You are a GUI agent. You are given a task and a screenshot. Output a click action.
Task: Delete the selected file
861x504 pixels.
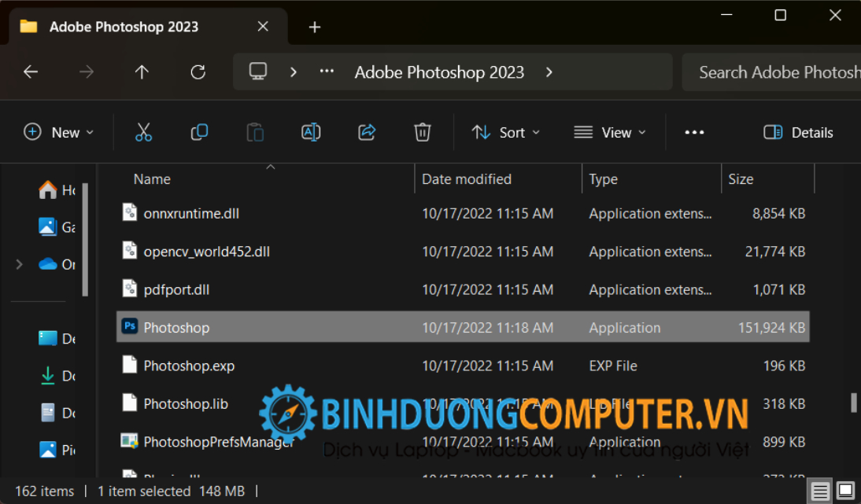pyautogui.click(x=423, y=132)
